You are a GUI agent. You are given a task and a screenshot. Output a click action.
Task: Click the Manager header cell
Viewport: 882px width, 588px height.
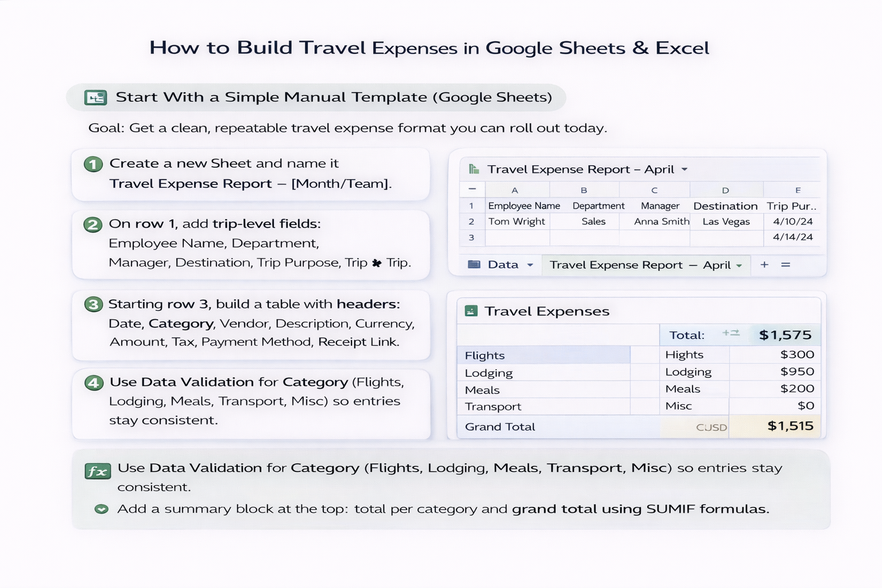click(660, 206)
